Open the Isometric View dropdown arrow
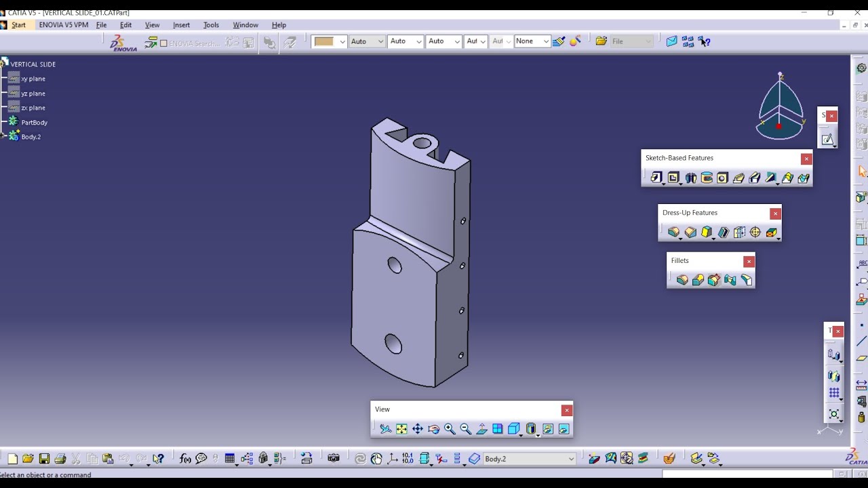868x488 pixels. (521, 434)
